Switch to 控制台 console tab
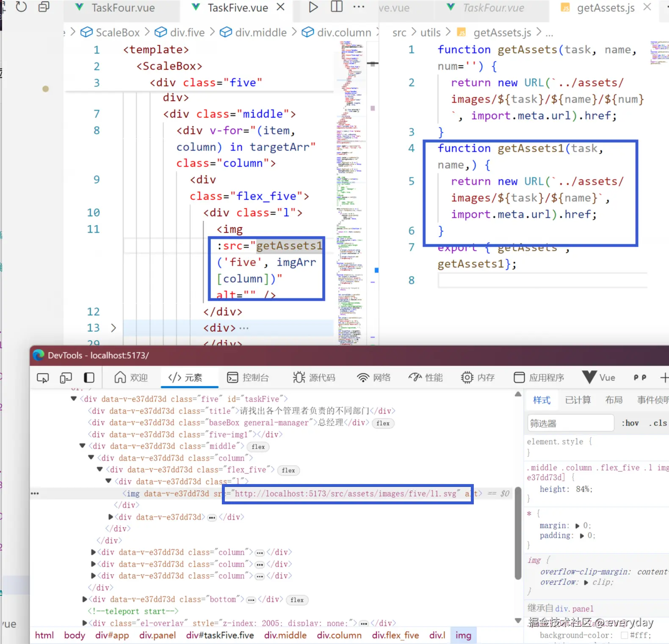 pyautogui.click(x=248, y=377)
